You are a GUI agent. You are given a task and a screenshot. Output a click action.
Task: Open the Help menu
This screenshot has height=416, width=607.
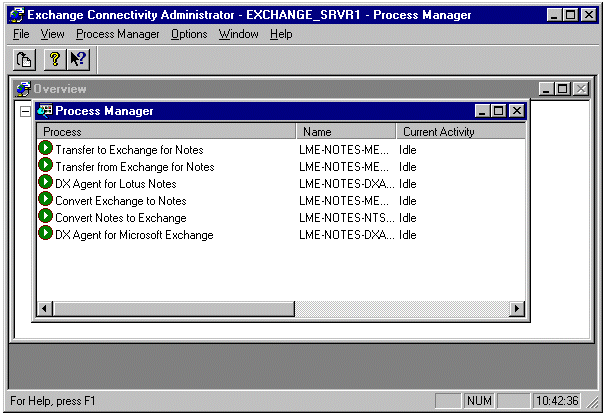(281, 34)
